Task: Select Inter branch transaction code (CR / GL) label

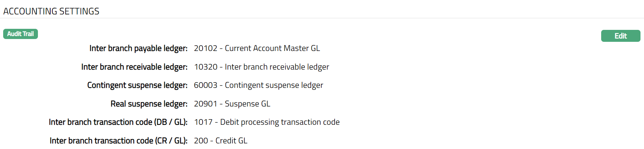Action: [x=118, y=141]
